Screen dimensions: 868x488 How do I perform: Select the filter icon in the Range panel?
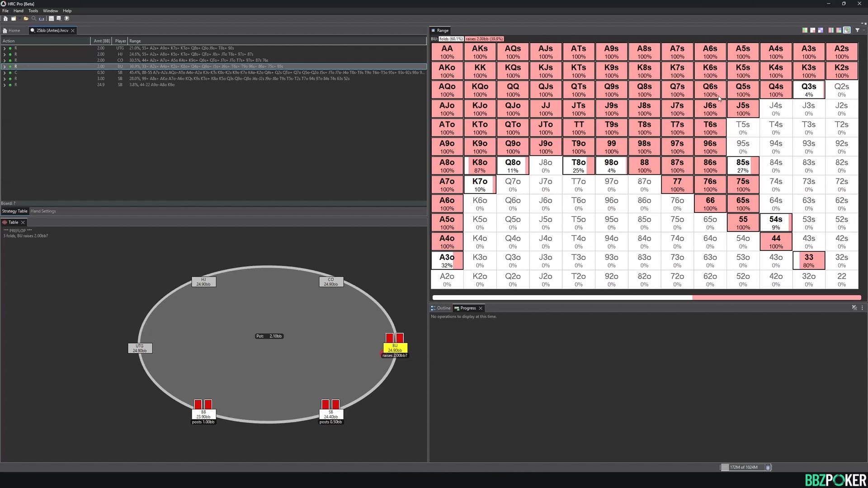pyautogui.click(x=857, y=30)
